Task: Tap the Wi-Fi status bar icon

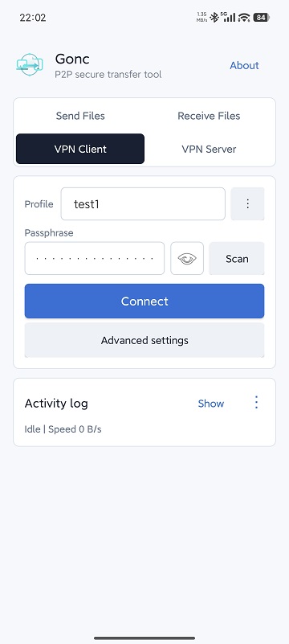Action: click(244, 17)
